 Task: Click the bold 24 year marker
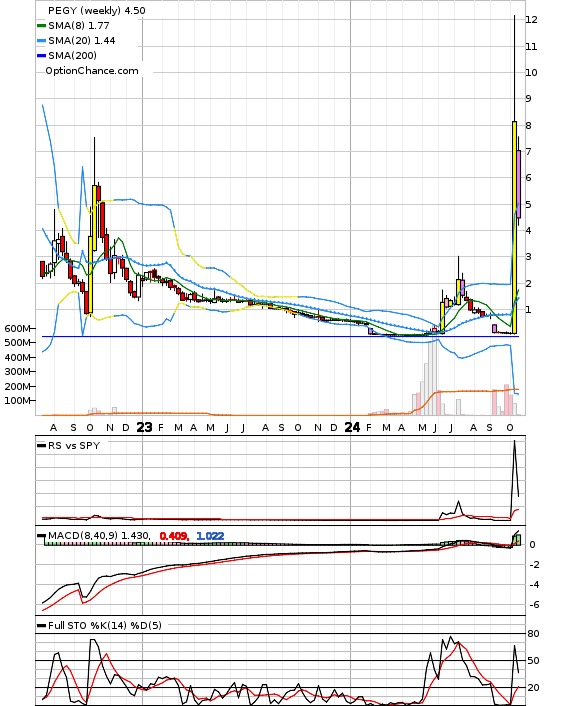coord(352,427)
